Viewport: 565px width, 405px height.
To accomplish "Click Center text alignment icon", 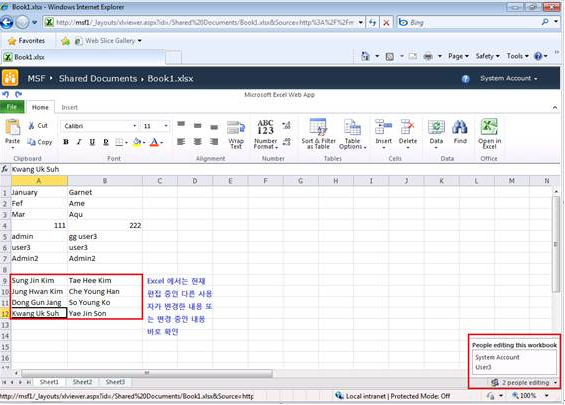I will click(197, 142).
